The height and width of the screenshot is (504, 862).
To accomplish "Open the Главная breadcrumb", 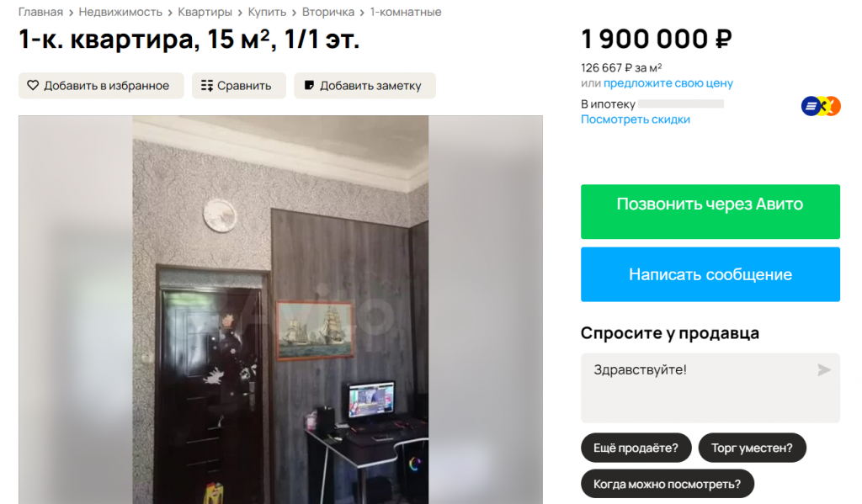I will click(40, 12).
